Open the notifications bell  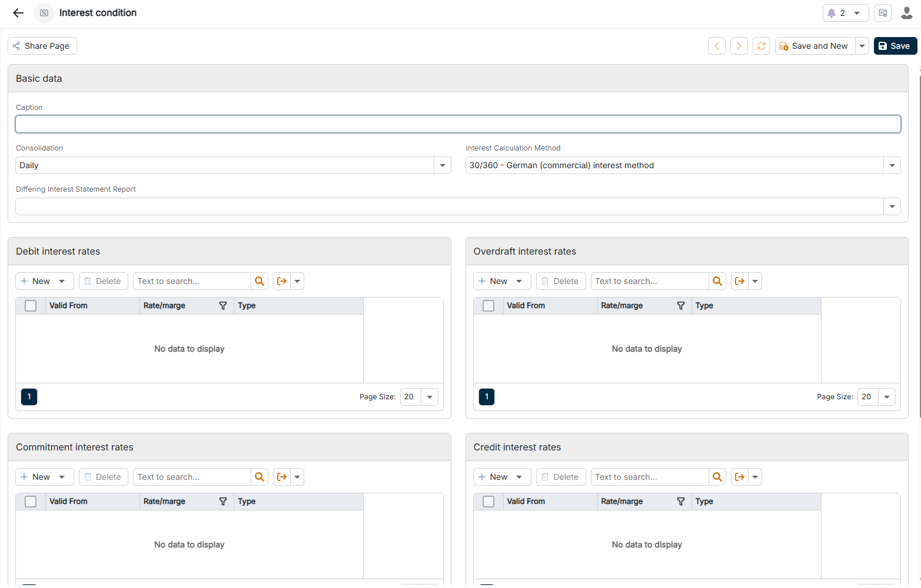tap(832, 13)
